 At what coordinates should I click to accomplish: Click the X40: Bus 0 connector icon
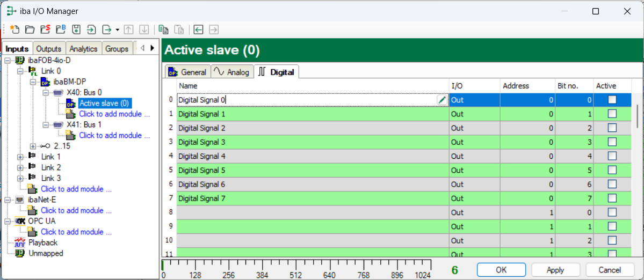pos(59,92)
